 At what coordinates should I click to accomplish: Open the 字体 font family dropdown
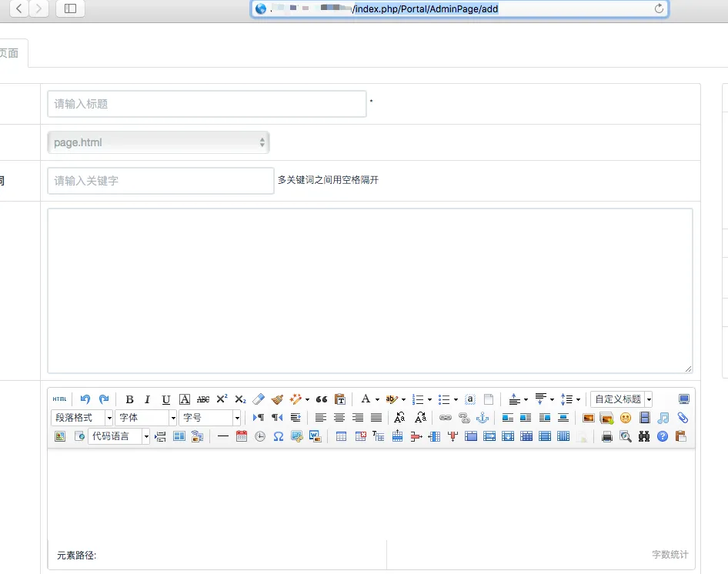(x=146, y=418)
